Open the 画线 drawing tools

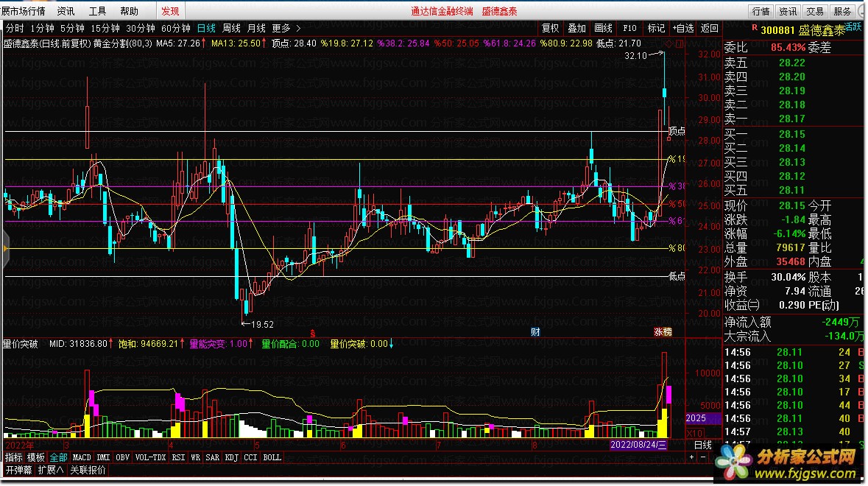click(604, 28)
